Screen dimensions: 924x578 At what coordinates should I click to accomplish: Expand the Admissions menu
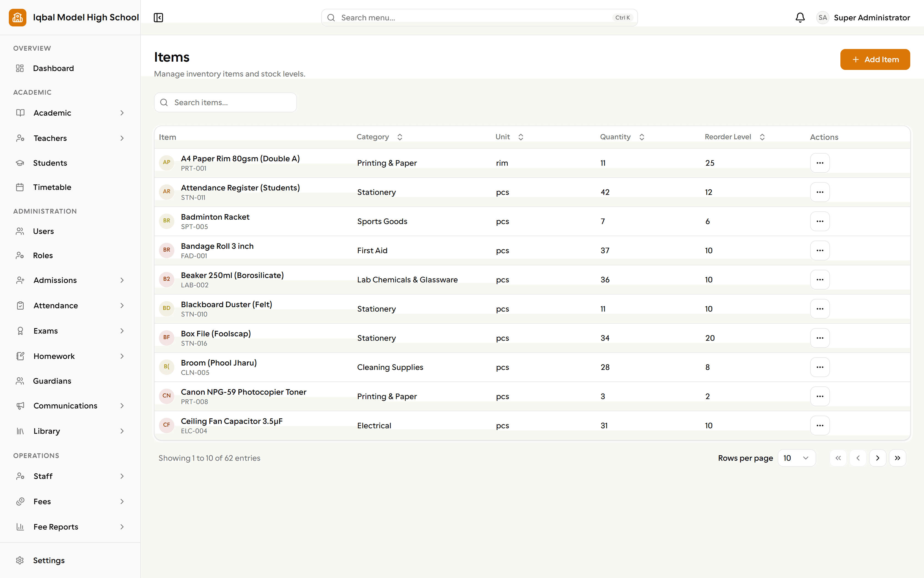(70, 280)
